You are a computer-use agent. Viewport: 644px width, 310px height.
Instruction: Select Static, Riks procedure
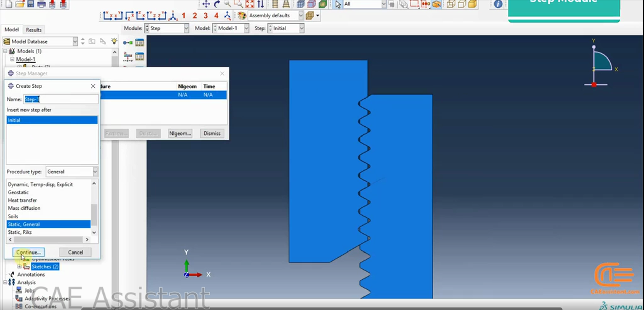(20, 232)
